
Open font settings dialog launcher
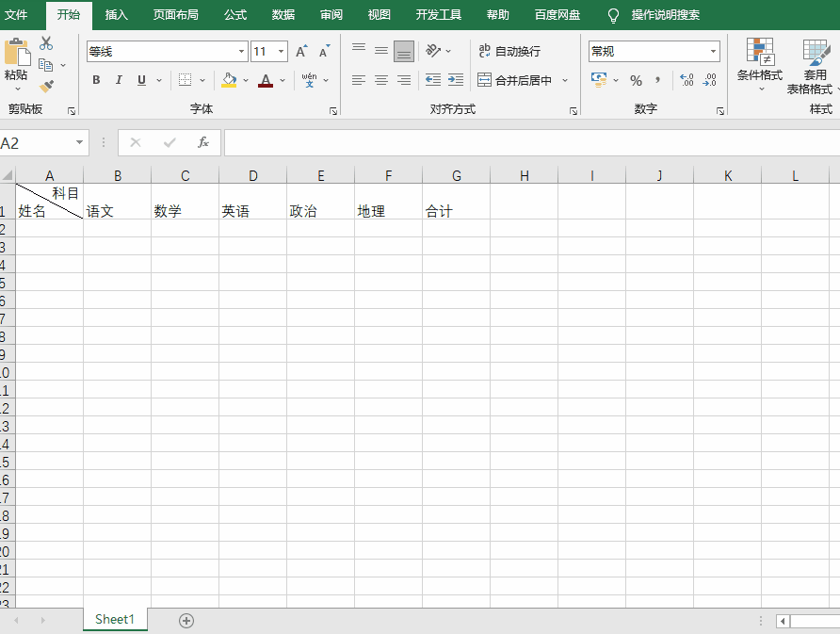pos(333,111)
